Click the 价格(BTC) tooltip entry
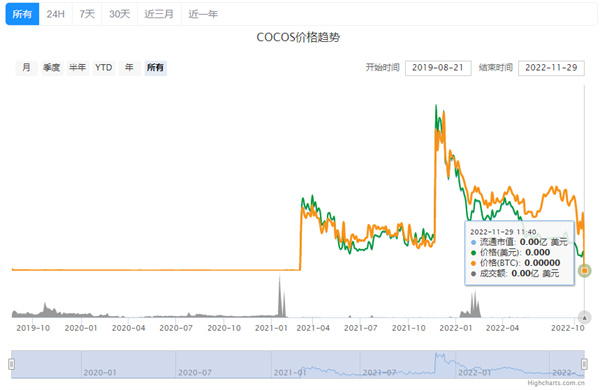Viewport: 600px width, 390px height. click(515, 263)
